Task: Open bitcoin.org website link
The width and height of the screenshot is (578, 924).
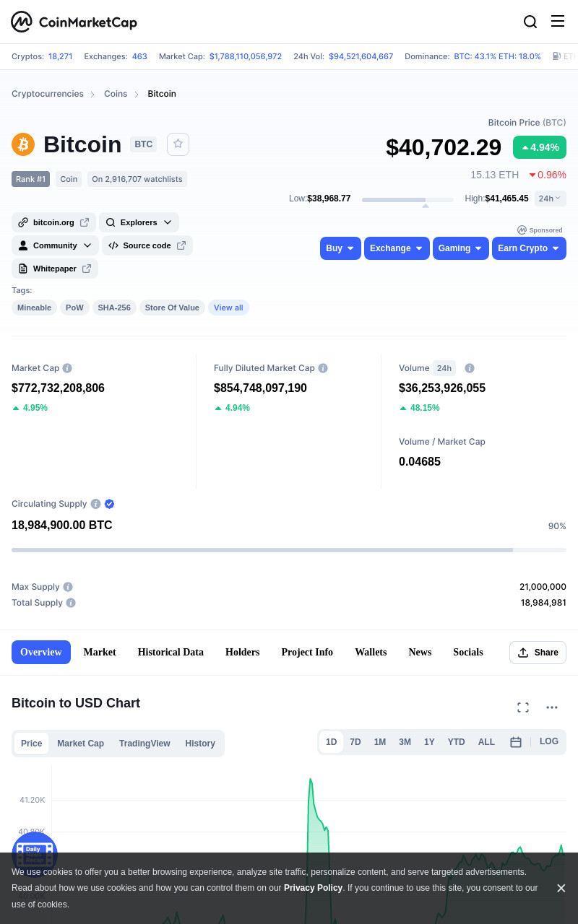Action: click(x=53, y=222)
